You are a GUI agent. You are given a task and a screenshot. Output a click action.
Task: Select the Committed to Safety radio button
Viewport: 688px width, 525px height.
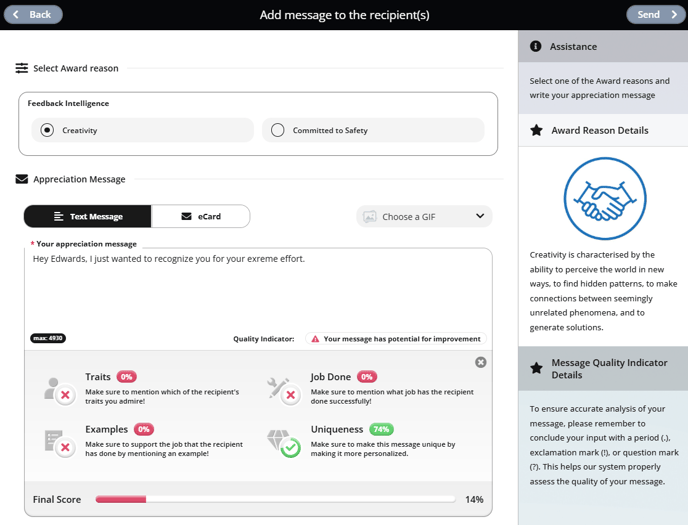tap(278, 130)
